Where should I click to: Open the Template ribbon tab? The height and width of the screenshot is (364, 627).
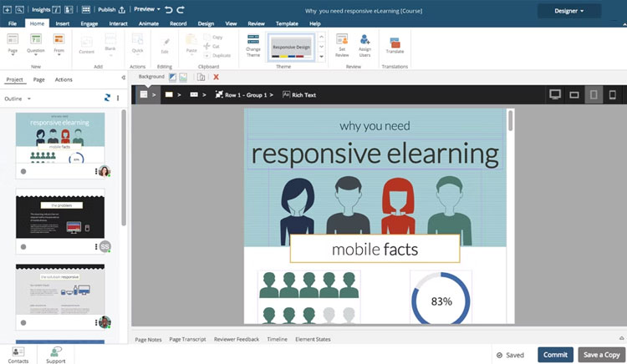tap(287, 23)
